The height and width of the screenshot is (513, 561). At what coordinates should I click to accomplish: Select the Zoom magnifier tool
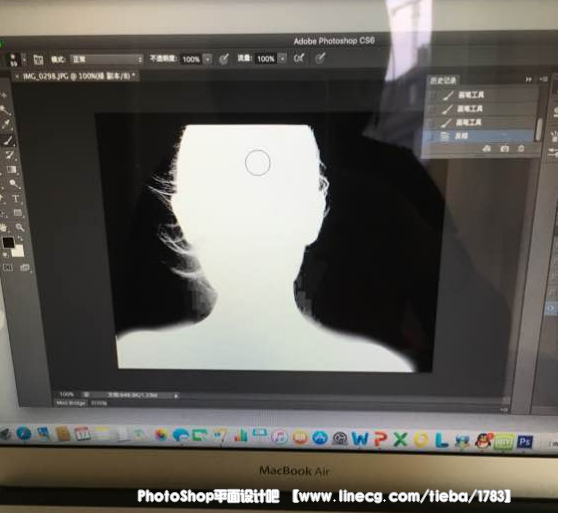click(19, 227)
